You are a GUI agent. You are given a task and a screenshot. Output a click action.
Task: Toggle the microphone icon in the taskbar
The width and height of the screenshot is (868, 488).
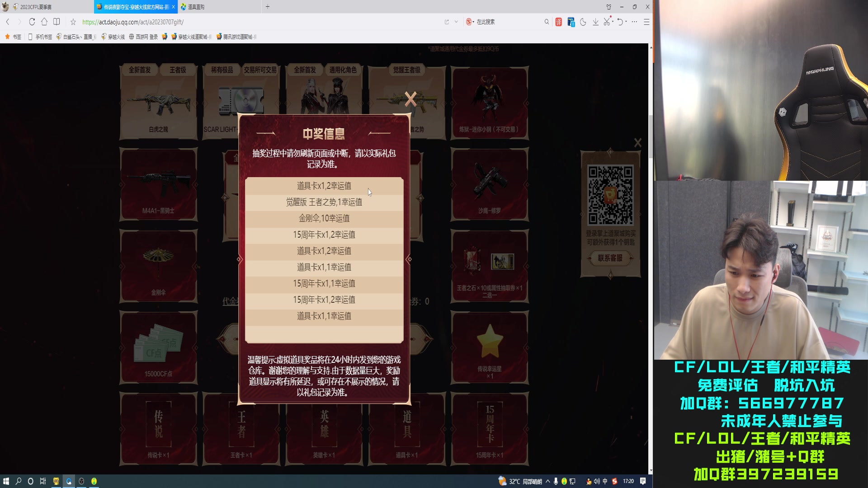point(556,481)
